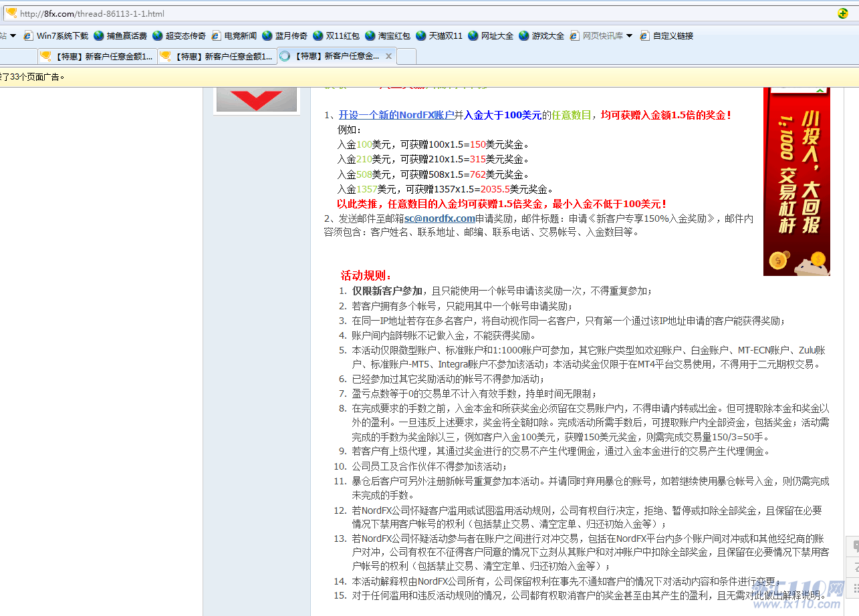
Task: Click rule 15 starting 对于任何滥用和违反活动规则
Action: tap(590, 595)
